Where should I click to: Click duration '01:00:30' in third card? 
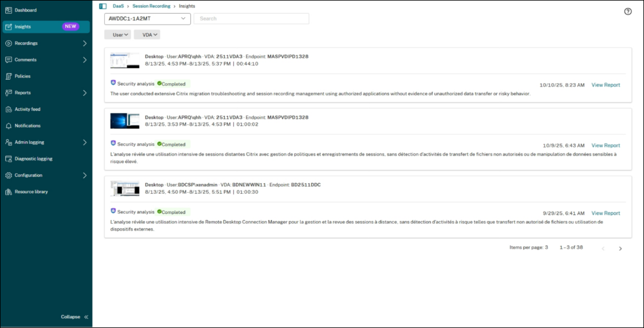click(x=248, y=192)
